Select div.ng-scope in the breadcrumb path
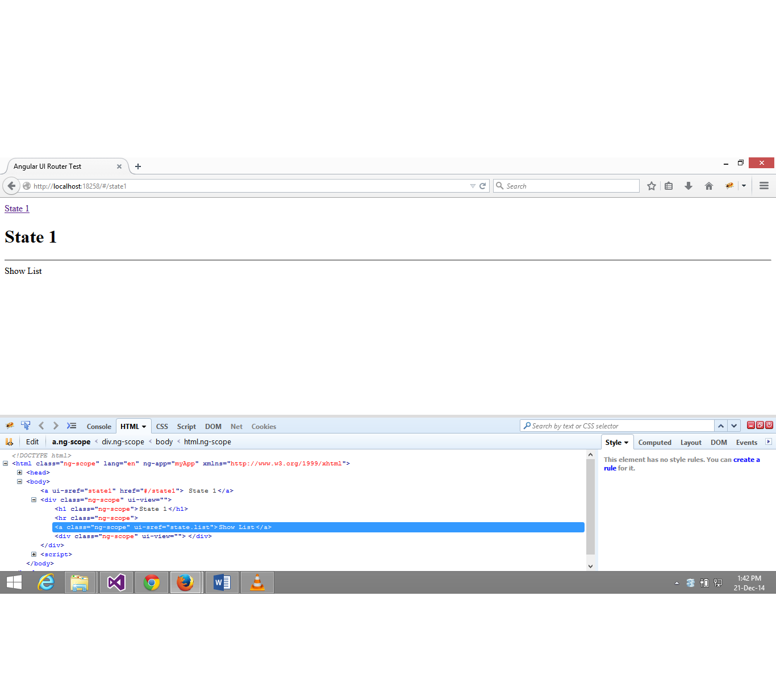The width and height of the screenshot is (776, 700). 123,441
